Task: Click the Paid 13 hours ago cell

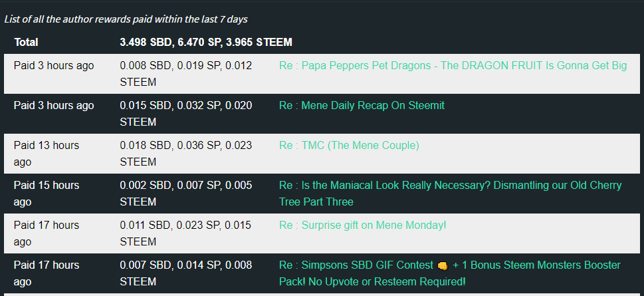Action: (x=47, y=154)
